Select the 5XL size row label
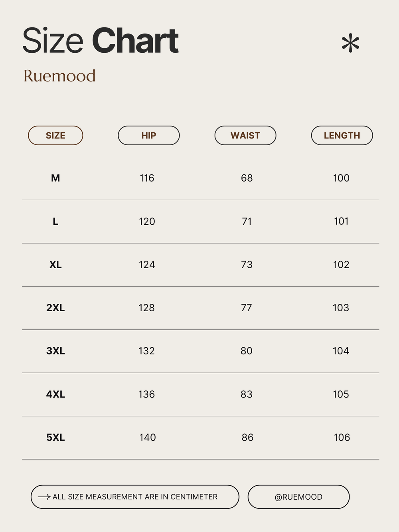Image resolution: width=399 pixels, height=532 pixels. [55, 437]
